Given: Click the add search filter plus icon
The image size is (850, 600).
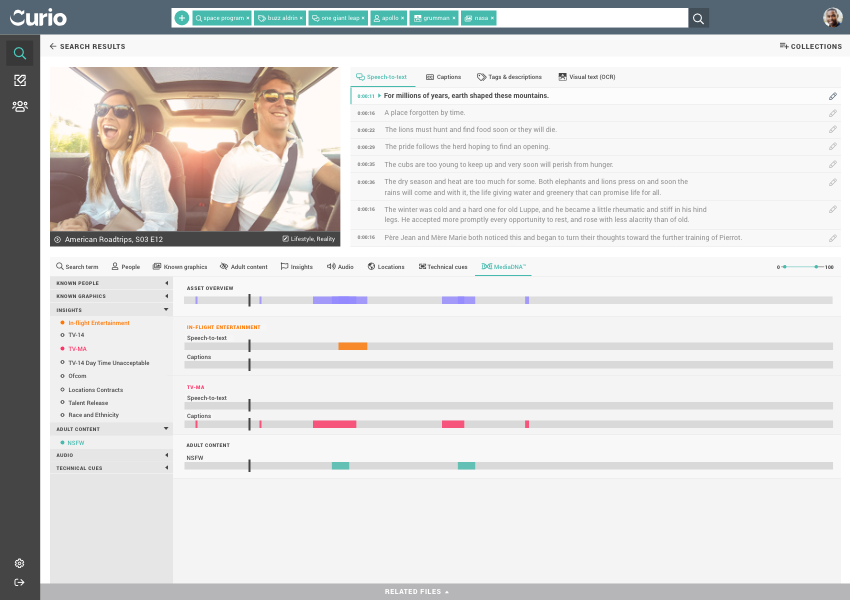Looking at the screenshot, I should coord(181,18).
